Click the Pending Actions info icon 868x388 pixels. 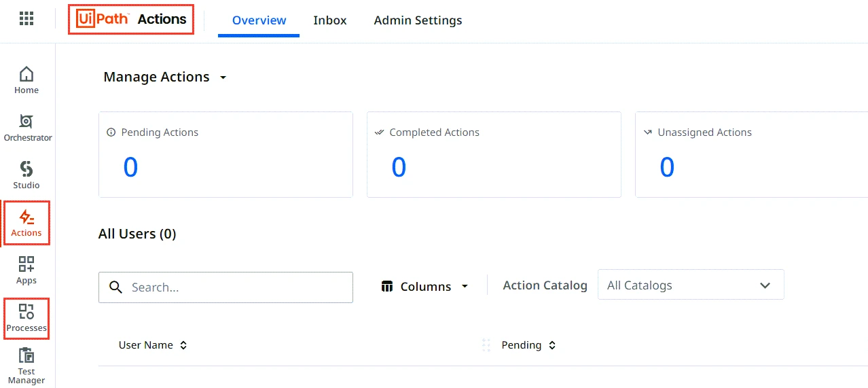point(111,133)
